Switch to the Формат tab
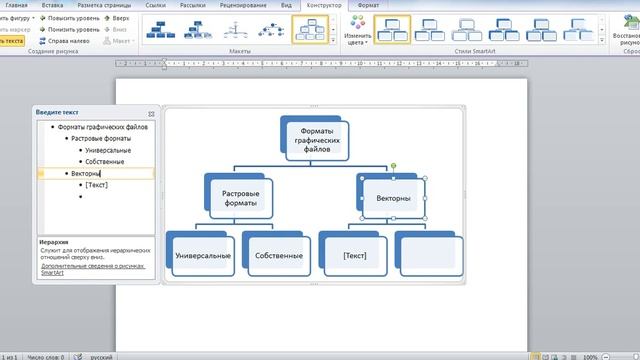The height and width of the screenshot is (360, 640). pyautogui.click(x=368, y=5)
